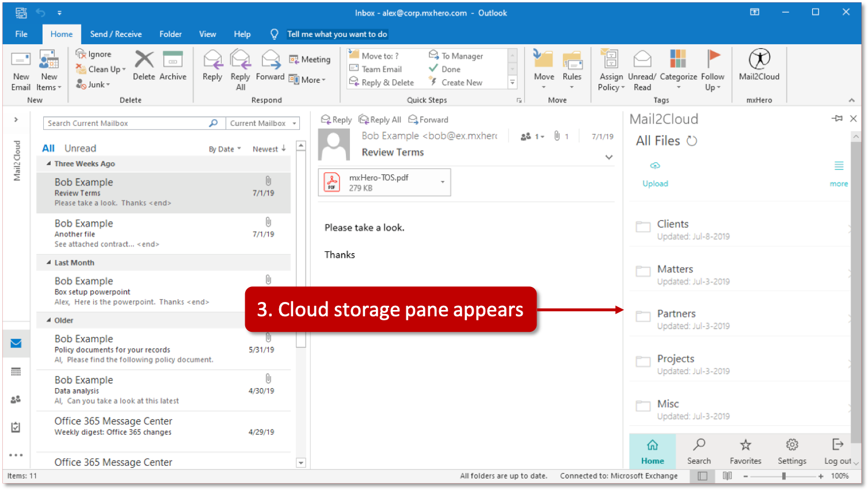Click the ribbon Reply button
Image resolution: width=868 pixels, height=490 pixels.
212,66
